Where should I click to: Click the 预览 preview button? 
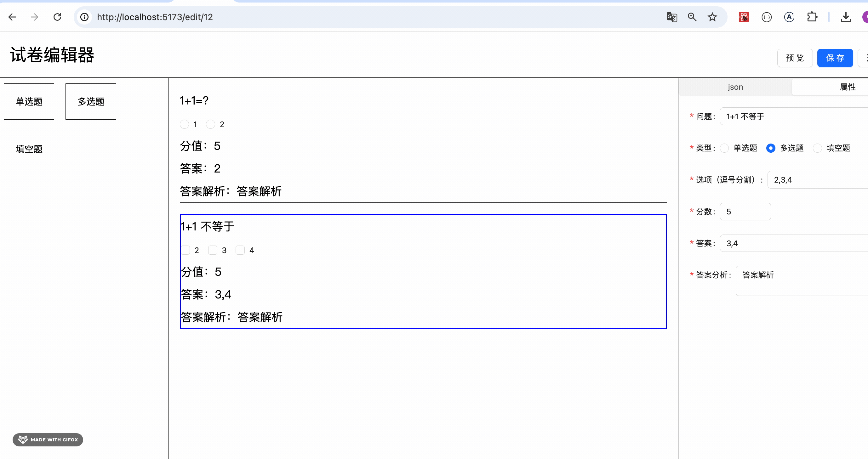click(795, 58)
